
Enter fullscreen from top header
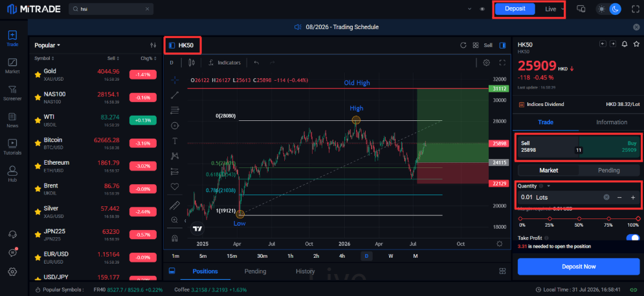click(636, 9)
